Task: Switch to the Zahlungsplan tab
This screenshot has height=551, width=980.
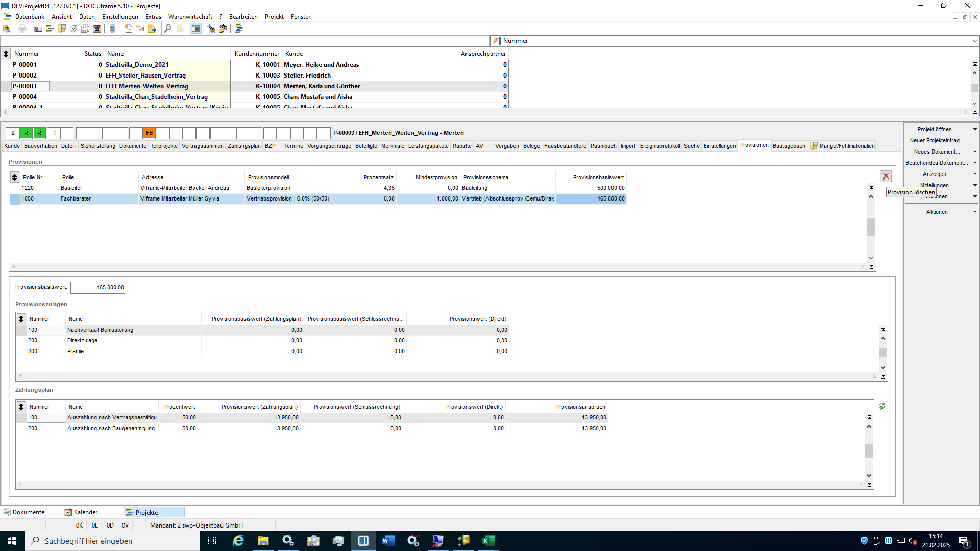Action: click(x=244, y=146)
